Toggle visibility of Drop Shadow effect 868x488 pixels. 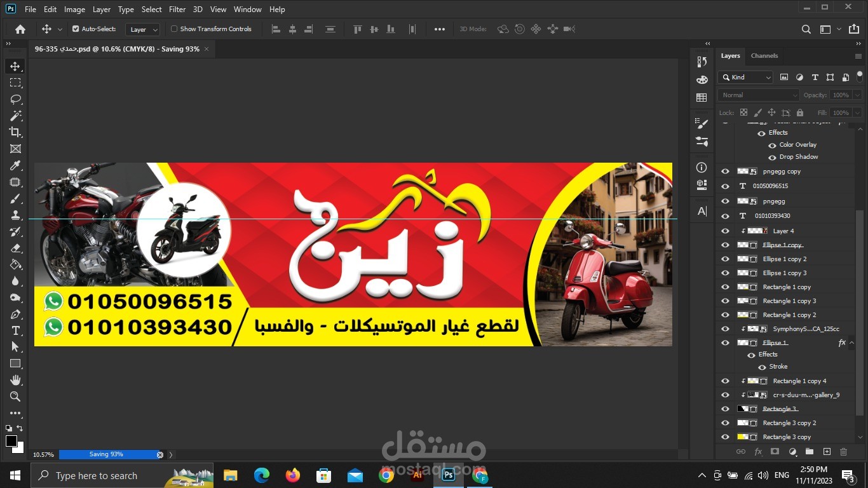pos(772,158)
